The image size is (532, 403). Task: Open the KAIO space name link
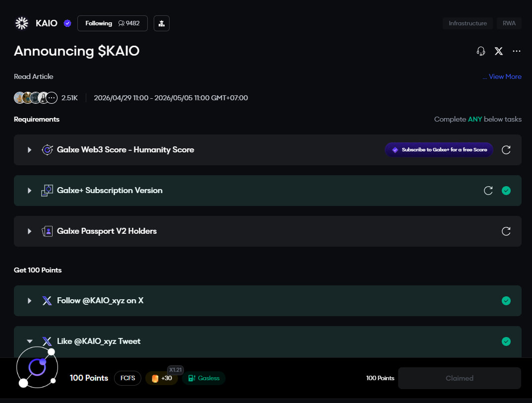47,23
